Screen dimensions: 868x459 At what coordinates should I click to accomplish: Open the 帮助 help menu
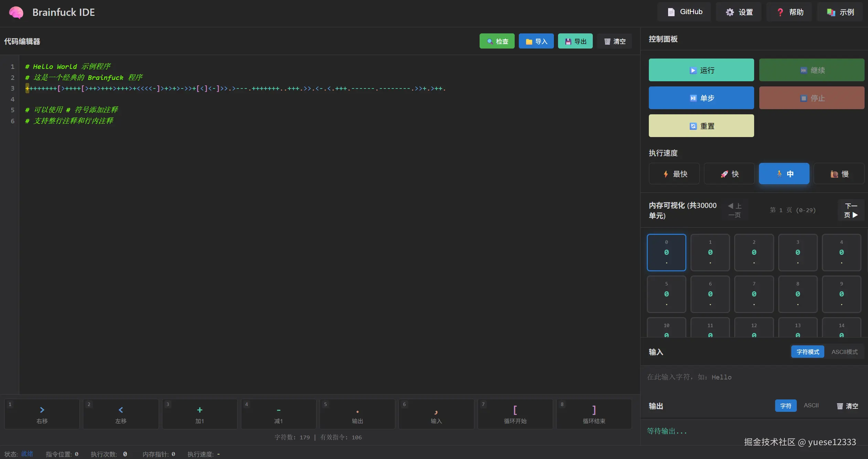click(790, 12)
